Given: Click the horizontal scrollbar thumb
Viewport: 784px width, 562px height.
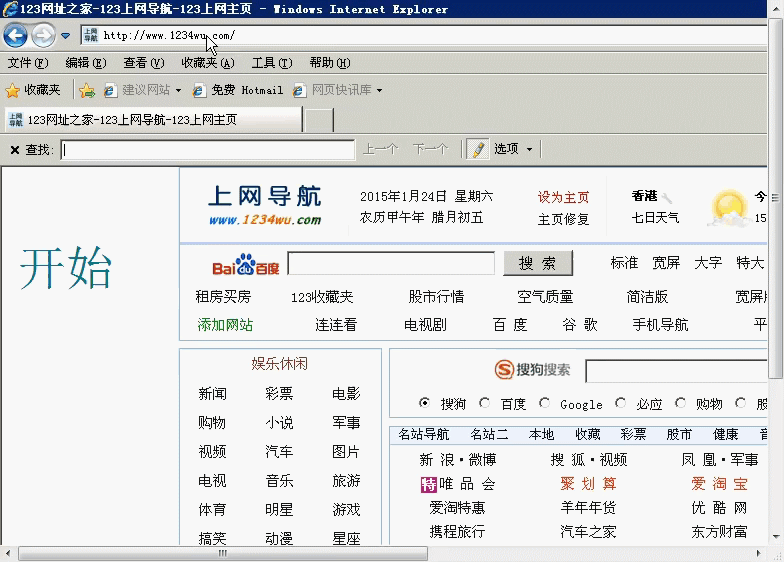Looking at the screenshot, I should 223,554.
